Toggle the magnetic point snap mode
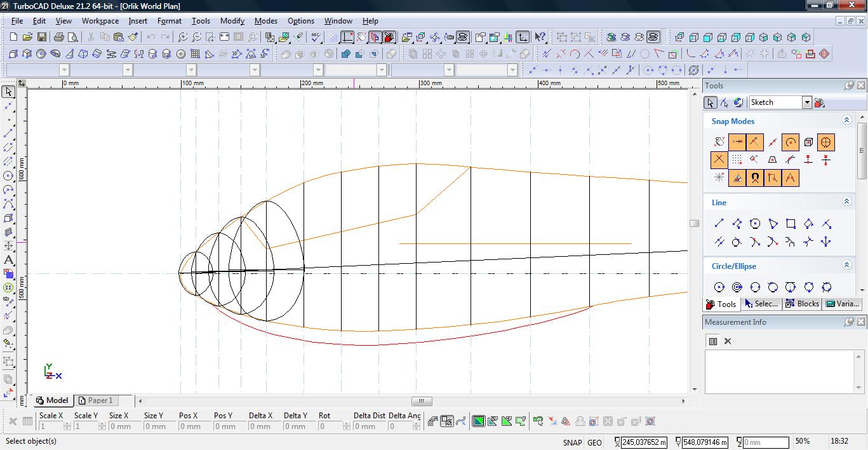This screenshot has height=450, width=868. pyautogui.click(x=754, y=178)
